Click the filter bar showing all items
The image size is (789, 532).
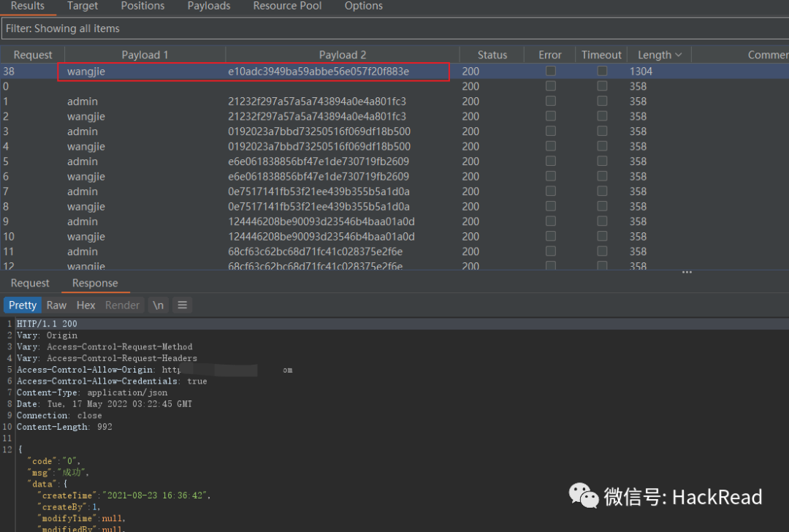(394, 28)
